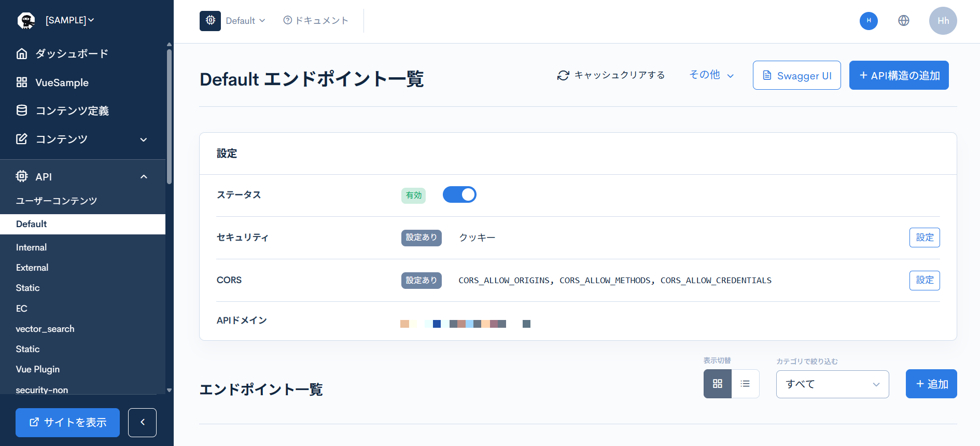
Task: Select Internal in API submenu
Action: pyautogui.click(x=31, y=247)
